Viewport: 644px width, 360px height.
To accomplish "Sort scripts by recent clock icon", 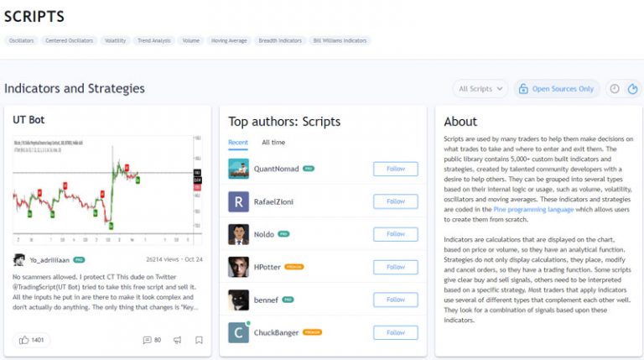I will [x=615, y=89].
